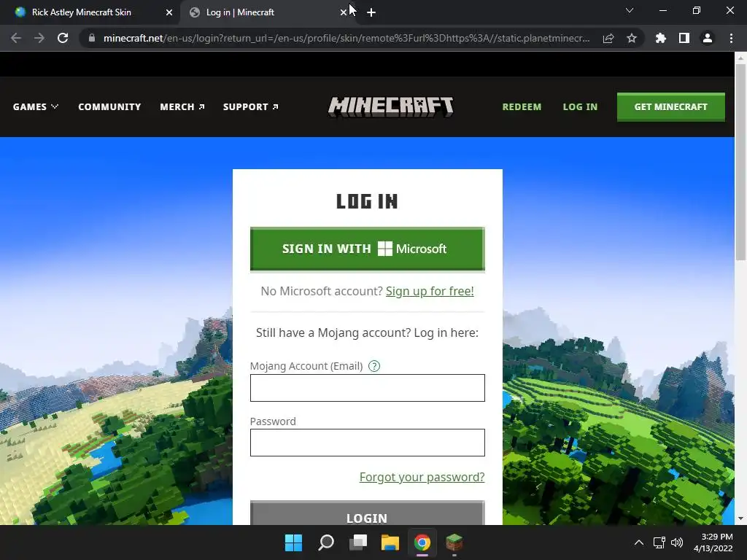Image resolution: width=747 pixels, height=560 pixels.
Task: Reload the page with refresh icon
Action: [63, 38]
